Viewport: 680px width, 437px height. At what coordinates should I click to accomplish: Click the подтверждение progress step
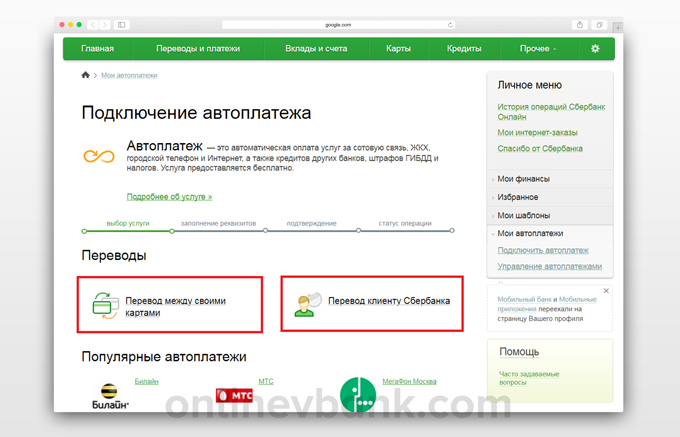[x=311, y=223]
